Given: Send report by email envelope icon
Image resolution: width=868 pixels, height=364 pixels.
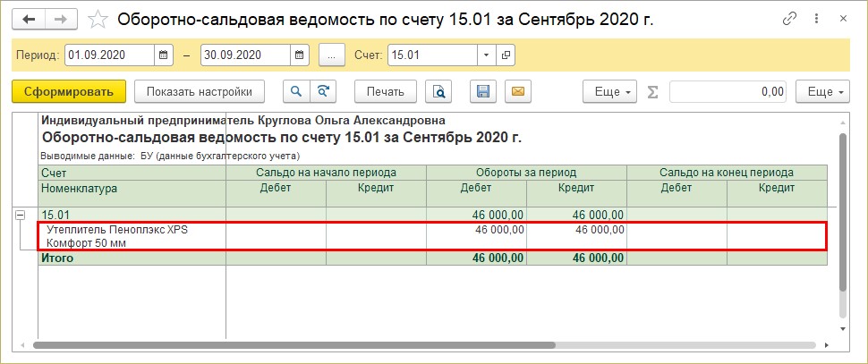Looking at the screenshot, I should click(x=517, y=91).
